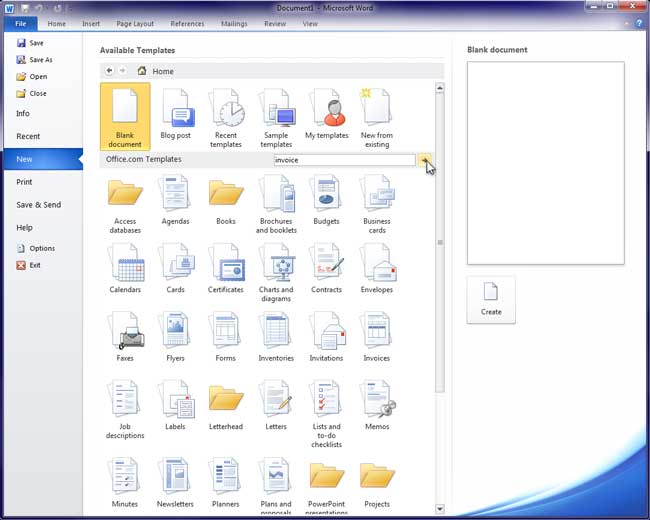The image size is (650, 520).
Task: Open the View tab
Action: 310,24
